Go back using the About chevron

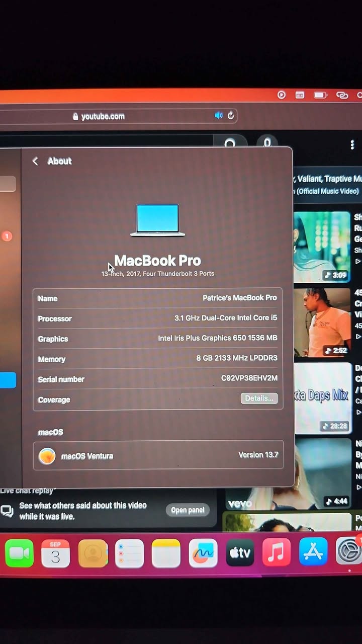[x=35, y=161]
